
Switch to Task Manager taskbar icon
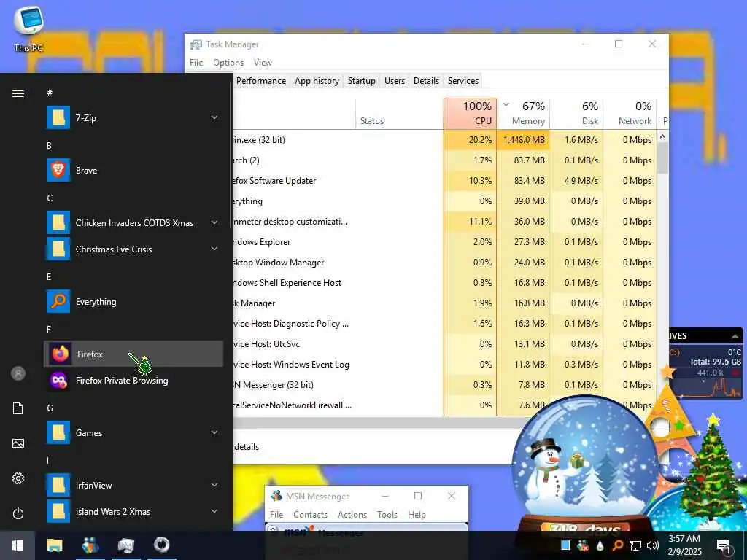[125, 545]
